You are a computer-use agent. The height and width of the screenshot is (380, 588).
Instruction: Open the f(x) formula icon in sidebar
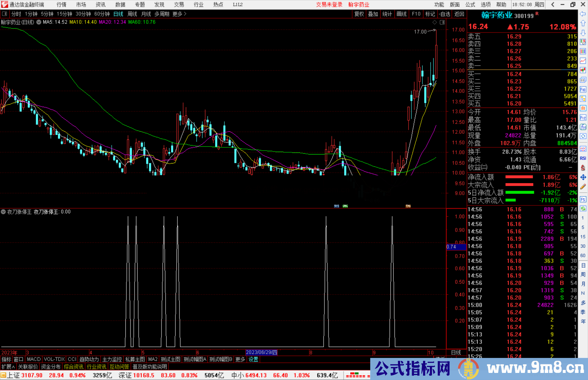pos(583,127)
